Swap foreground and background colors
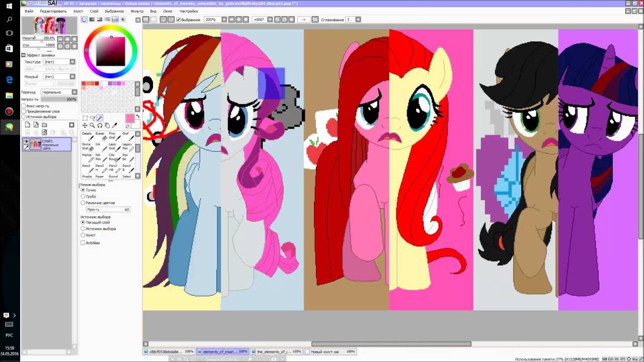644x362 pixels. (137, 116)
